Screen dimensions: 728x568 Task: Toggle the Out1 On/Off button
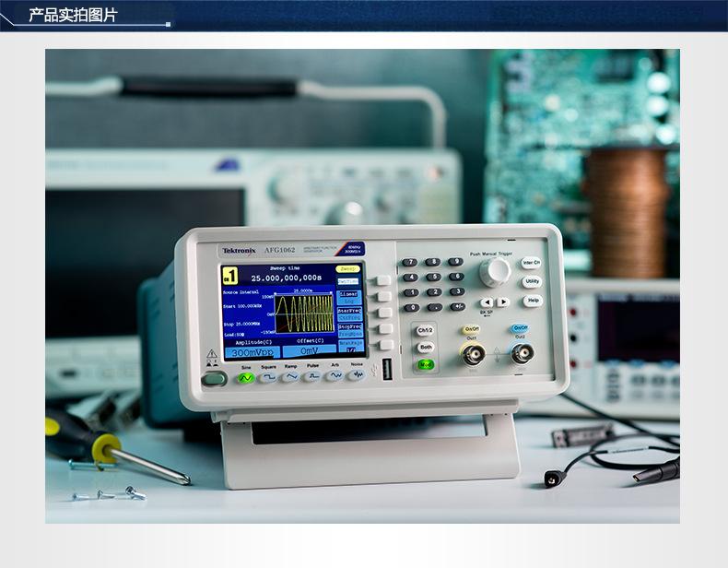tap(471, 329)
